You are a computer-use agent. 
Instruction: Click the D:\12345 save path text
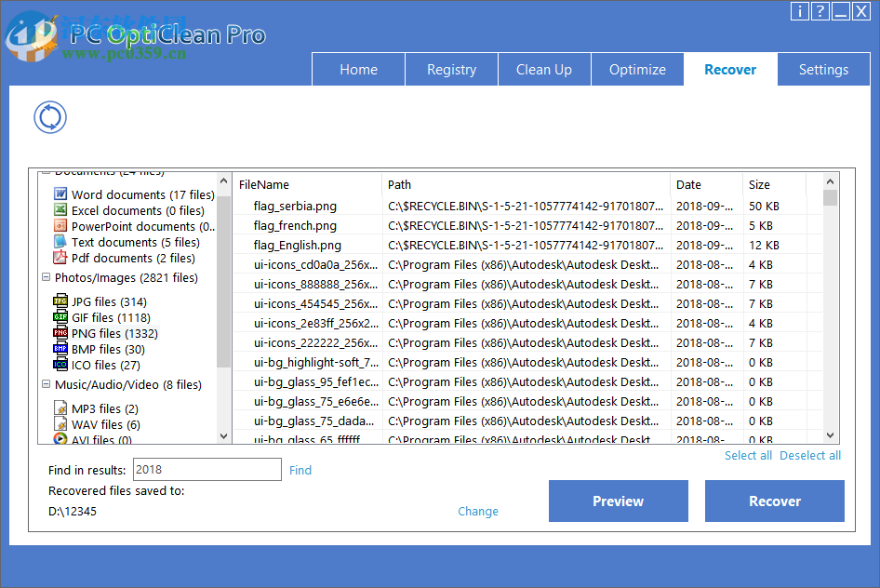73,511
